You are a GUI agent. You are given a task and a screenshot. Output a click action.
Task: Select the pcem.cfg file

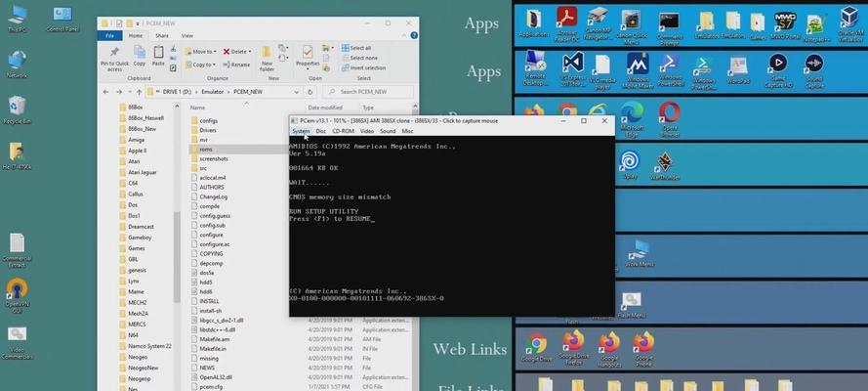(206, 386)
